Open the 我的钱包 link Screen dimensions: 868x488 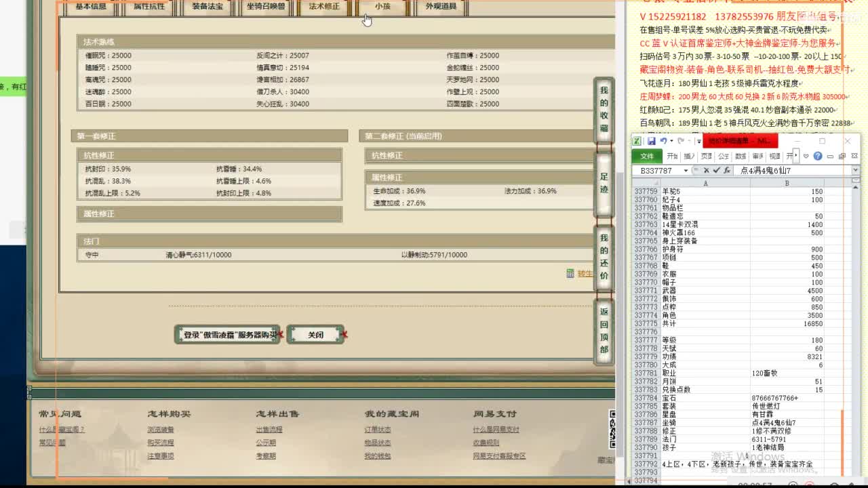click(x=378, y=455)
